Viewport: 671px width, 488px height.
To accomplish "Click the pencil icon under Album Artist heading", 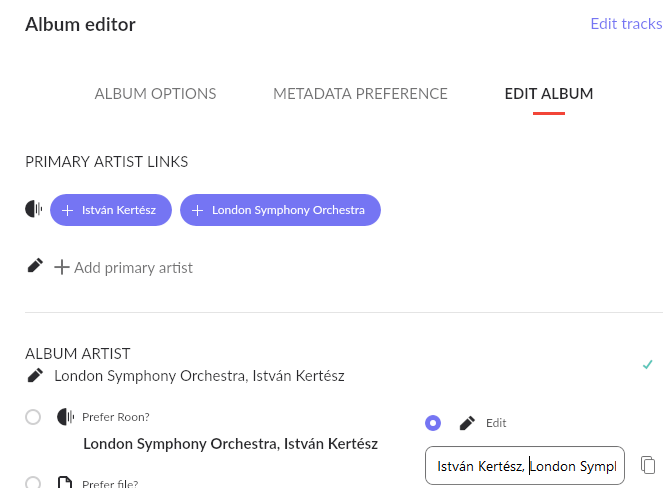I will point(35,375).
